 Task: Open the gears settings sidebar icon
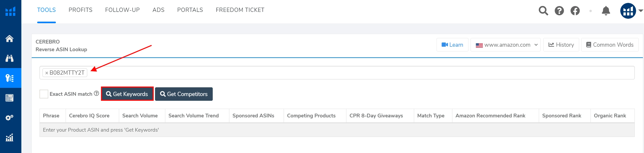9,118
